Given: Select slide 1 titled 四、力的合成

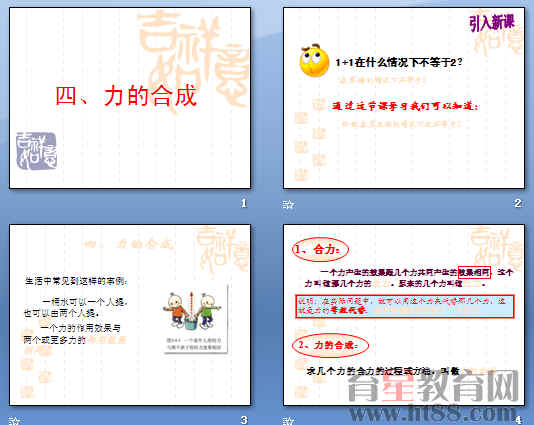Looking at the screenshot, I should (130, 98).
